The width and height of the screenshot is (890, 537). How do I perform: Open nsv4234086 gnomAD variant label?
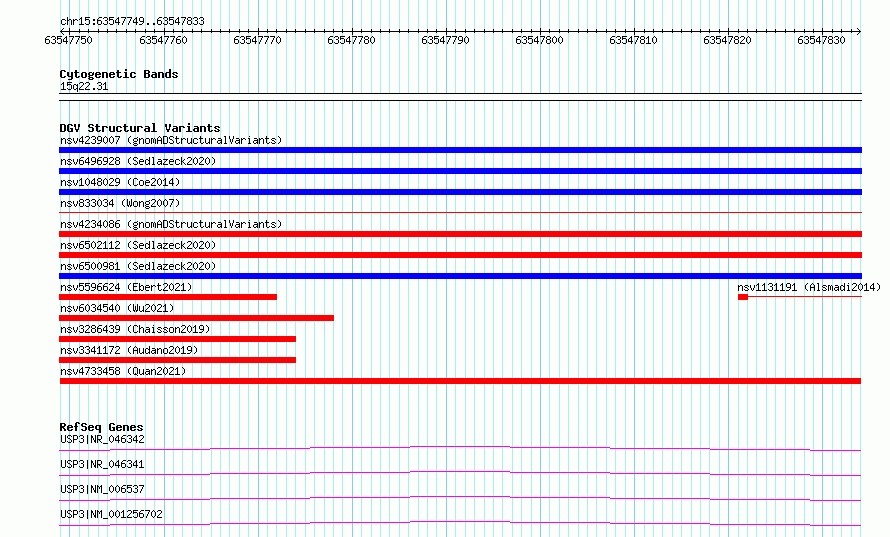click(x=171, y=224)
